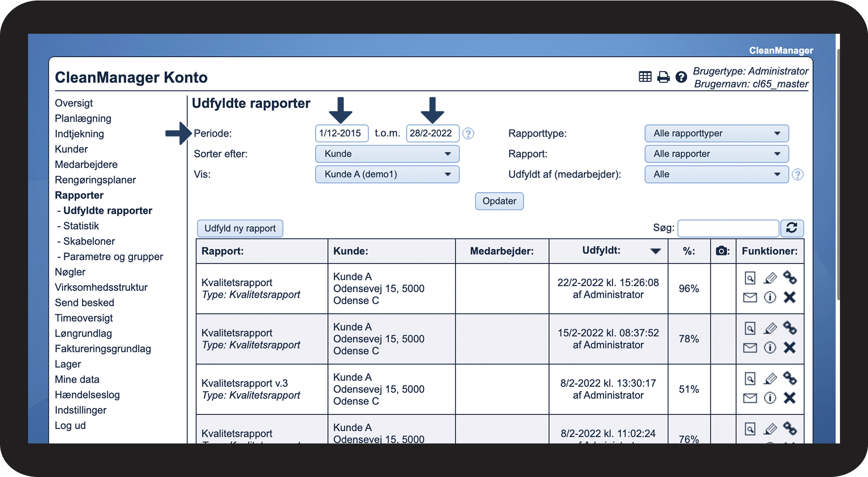Email the 96% report via envelope icon

(750, 297)
